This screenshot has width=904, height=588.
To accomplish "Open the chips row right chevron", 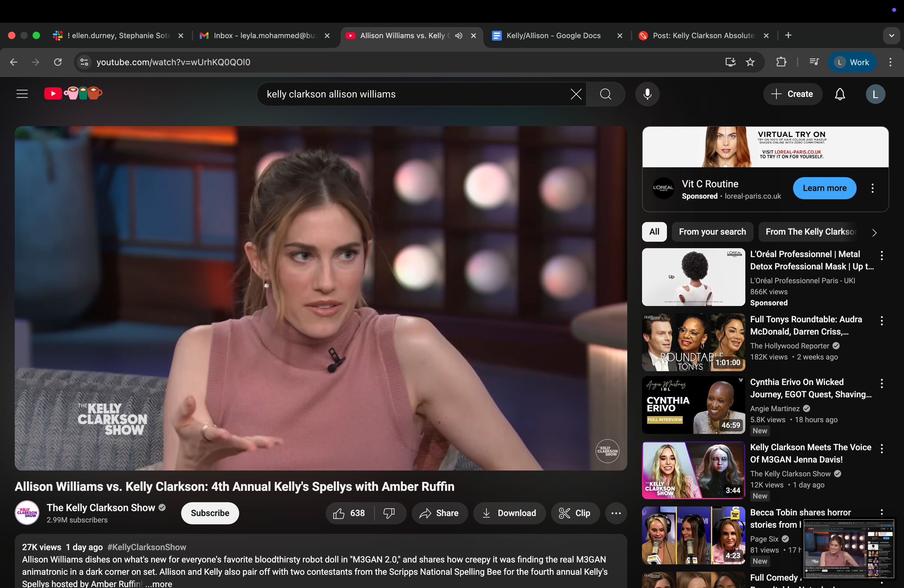I will click(x=874, y=232).
